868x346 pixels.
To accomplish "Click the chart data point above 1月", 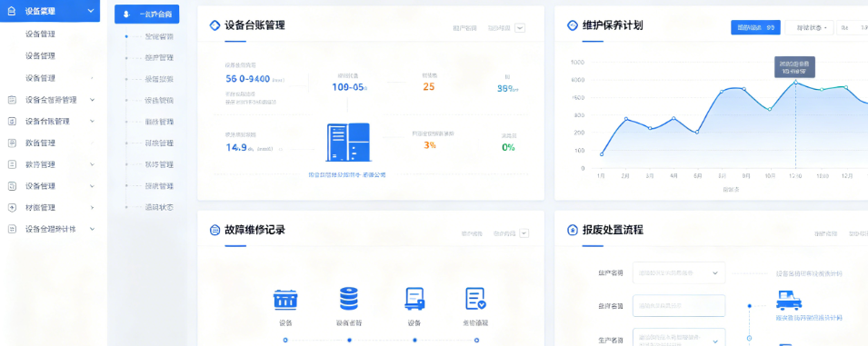I will point(602,154).
